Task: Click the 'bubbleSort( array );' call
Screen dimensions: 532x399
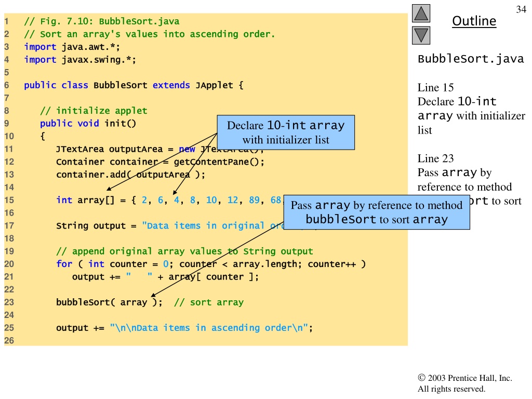Action: pos(109,302)
